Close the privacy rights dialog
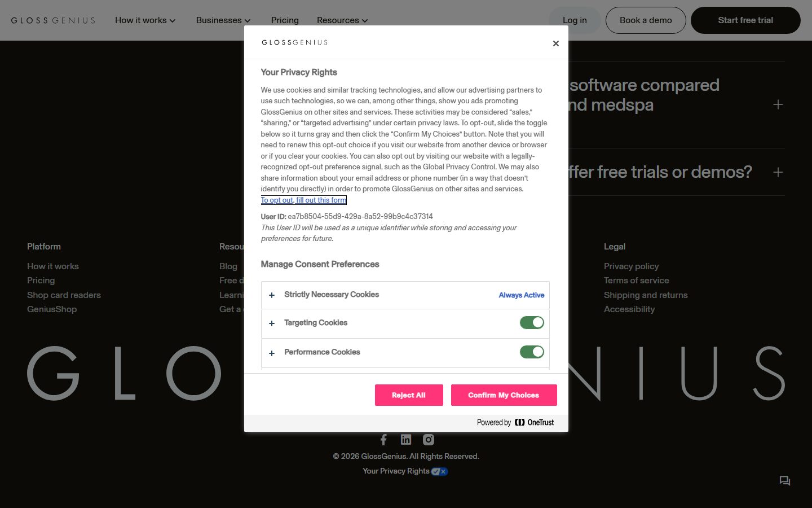The width and height of the screenshot is (812, 508). coord(555,43)
